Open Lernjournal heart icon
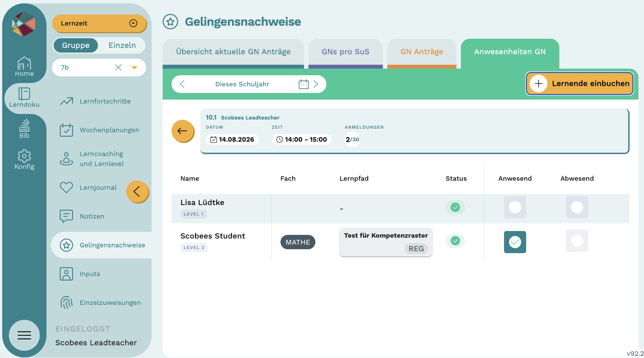Screen dimensions: 644x358 pos(66,188)
